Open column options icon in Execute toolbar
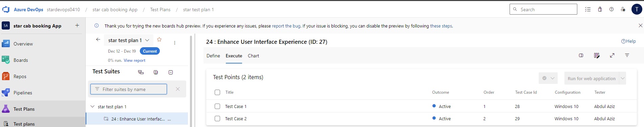644x127 pixels. coord(597,55)
